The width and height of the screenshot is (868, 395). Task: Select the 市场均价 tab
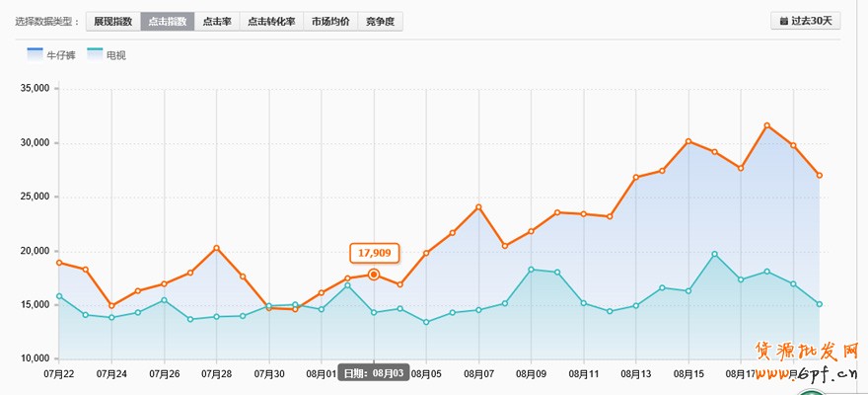pos(329,21)
